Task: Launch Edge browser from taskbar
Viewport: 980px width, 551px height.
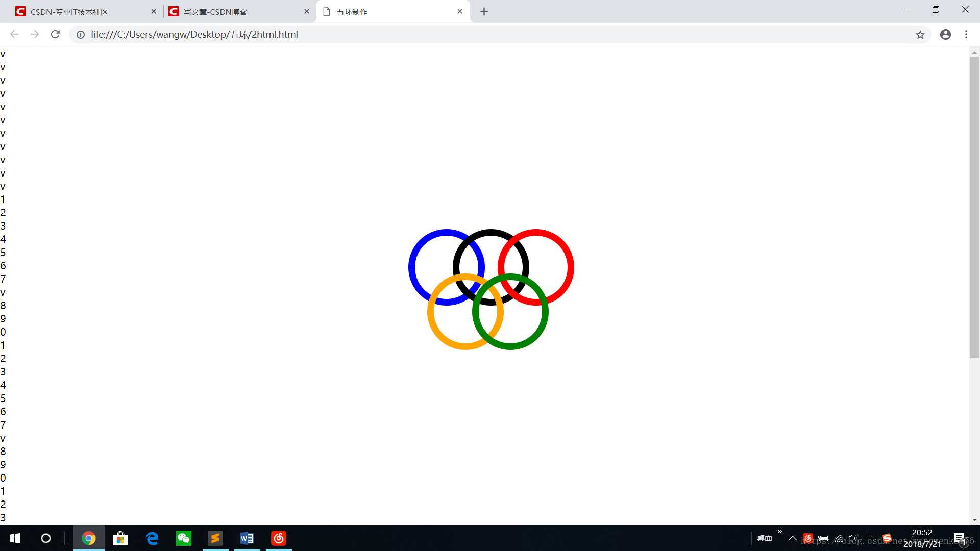Action: (x=152, y=538)
